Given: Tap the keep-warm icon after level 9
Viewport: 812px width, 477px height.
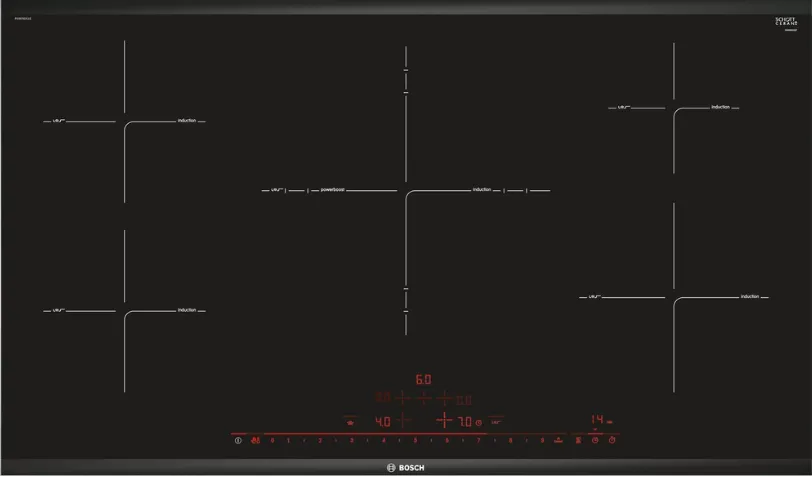Looking at the screenshot, I should tap(558, 440).
